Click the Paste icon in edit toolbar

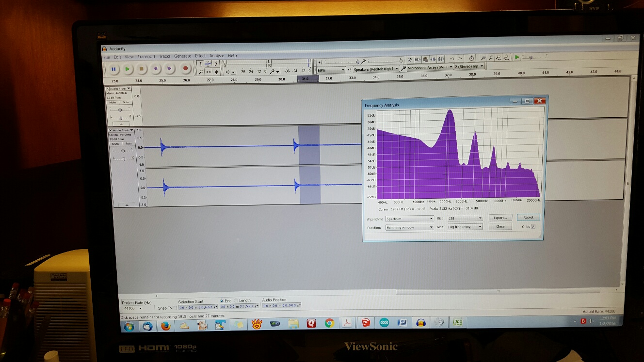425,60
